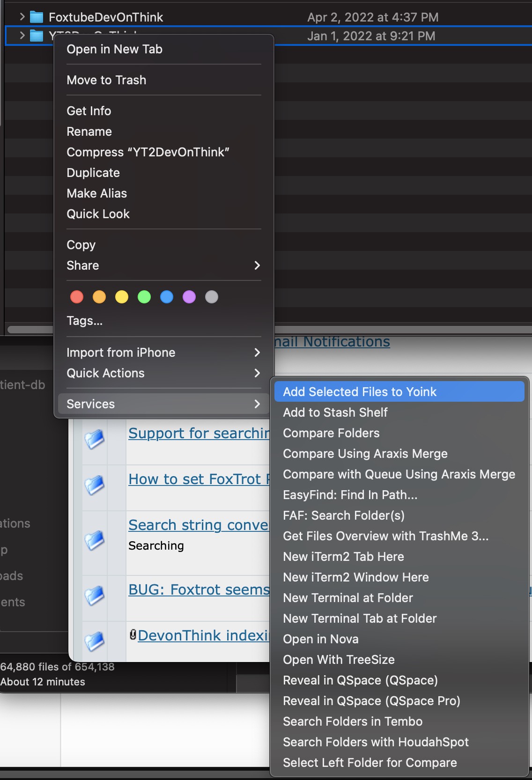Screen dimensions: 532x780
Task: Choose Move to Trash from context menu
Action: pos(106,80)
